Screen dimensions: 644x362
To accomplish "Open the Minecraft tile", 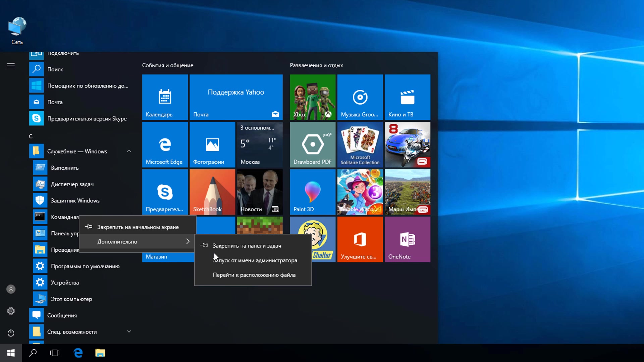I will click(x=260, y=225).
